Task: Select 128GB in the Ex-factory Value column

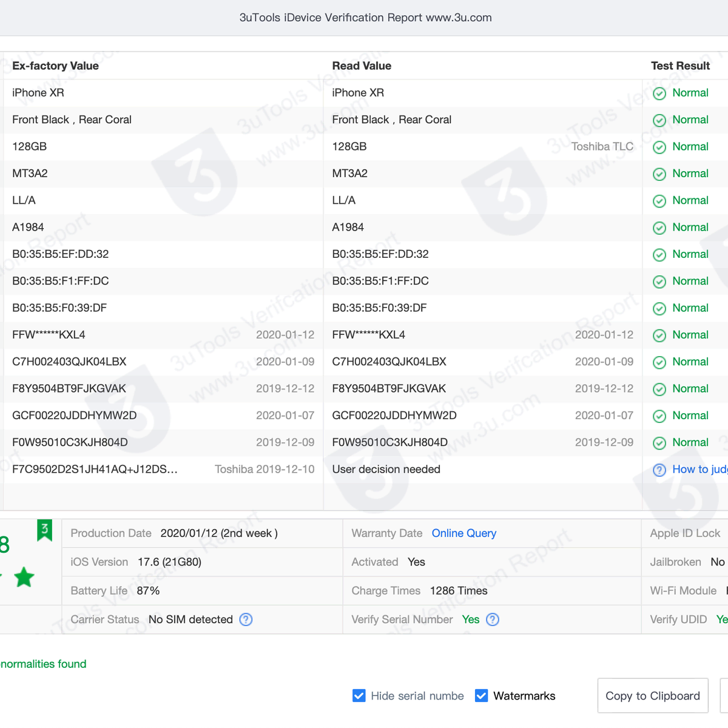Action: (x=29, y=146)
